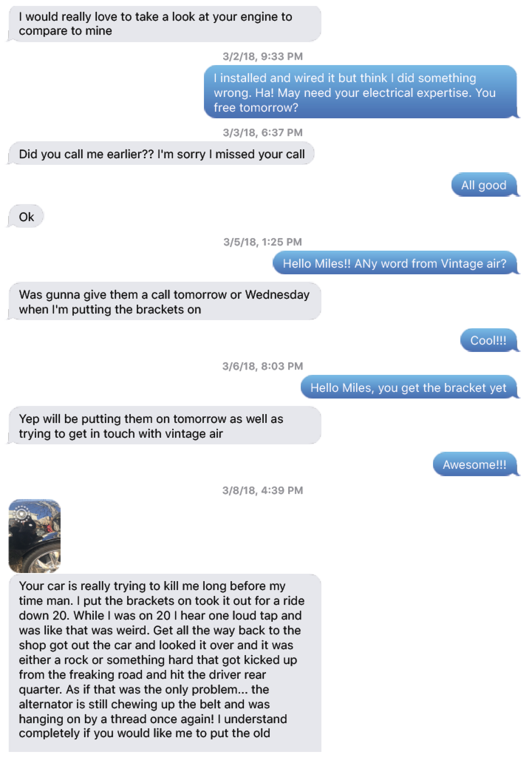Tap the 3/2/18, 9:33 PM timestamp
This screenshot has height=766, width=532.
(263, 56)
